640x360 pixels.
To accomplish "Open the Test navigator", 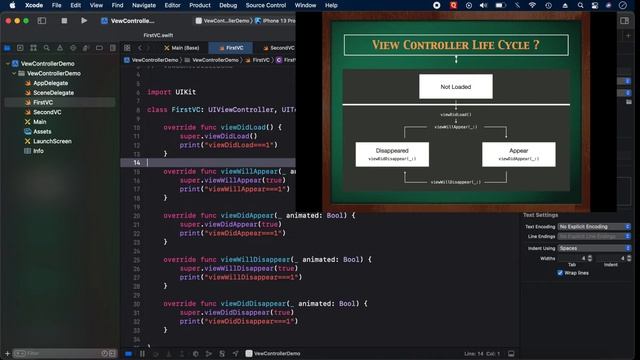I will (x=73, y=48).
